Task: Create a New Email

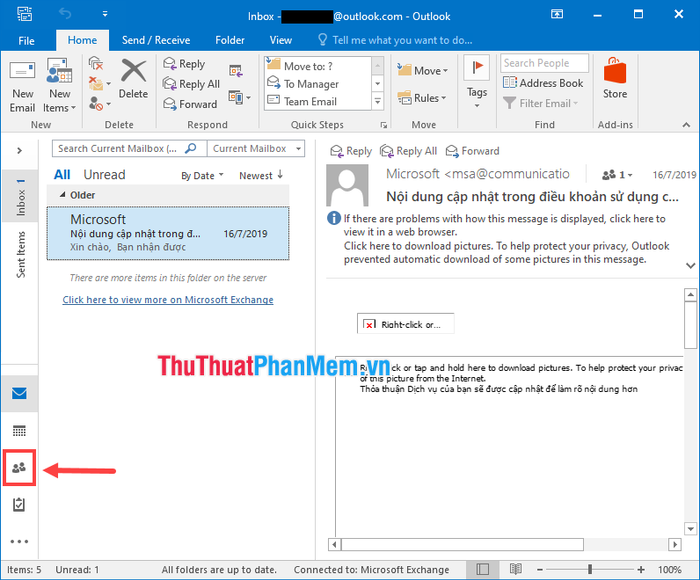Action: [x=22, y=87]
